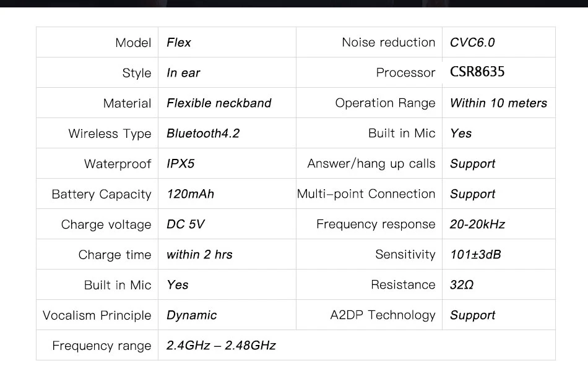Click the within 2 hrs charge time
Image resolution: width=588 pixels, height=366 pixels.
point(199,255)
